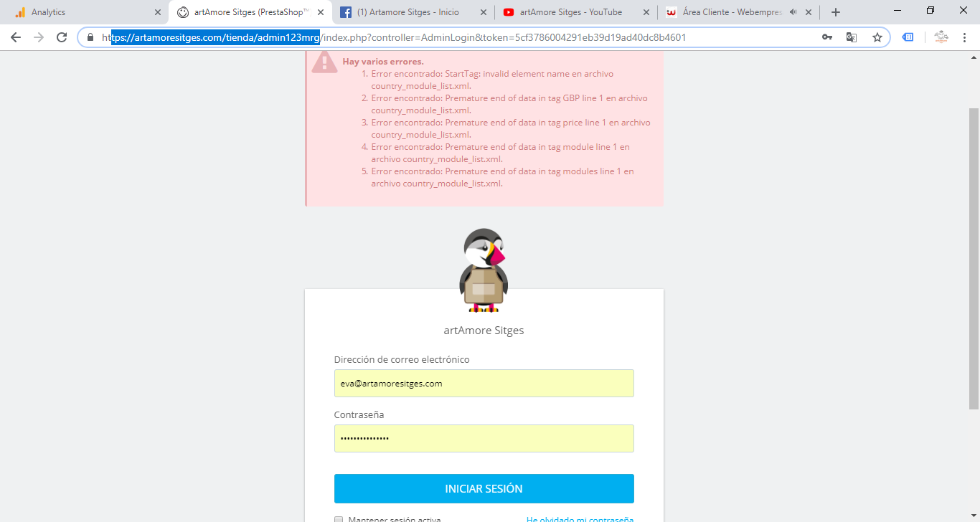Open a new browser tab
980x522 pixels.
tap(836, 12)
